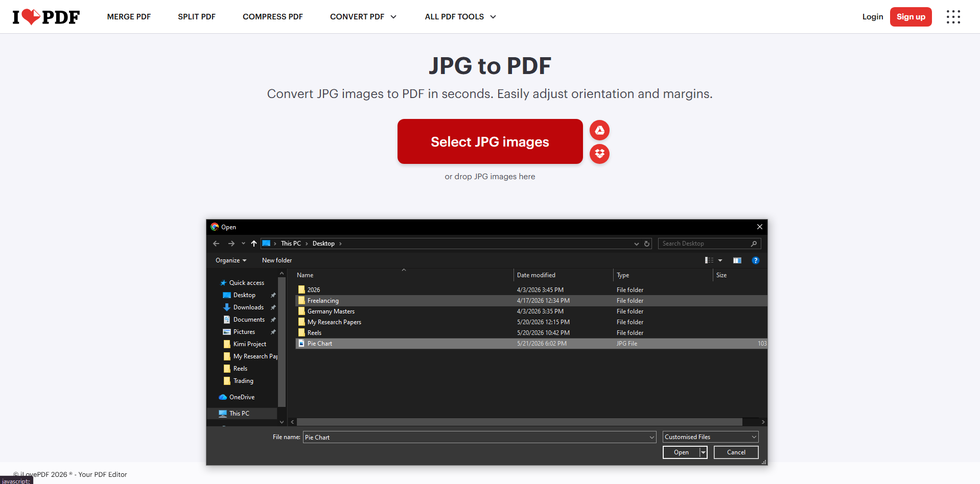980x484 pixels.
Task: Click the navigation pane vertical scrollbar
Action: click(x=282, y=342)
